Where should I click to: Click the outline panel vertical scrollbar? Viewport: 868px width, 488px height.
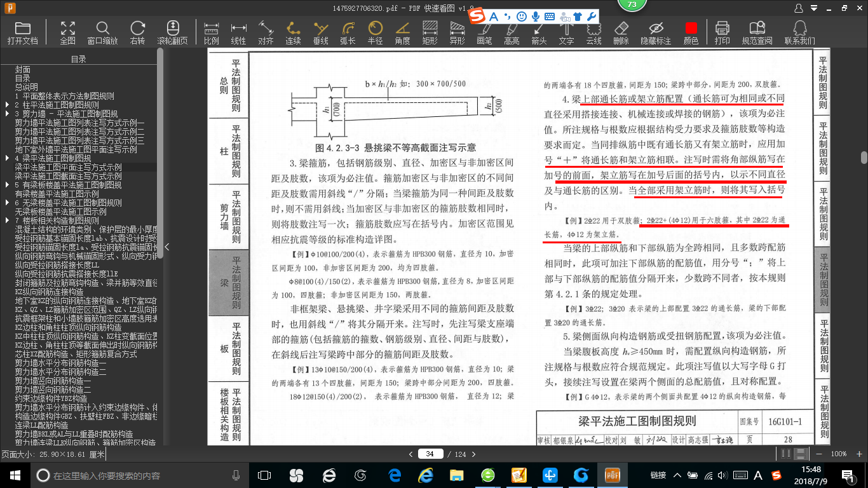(160, 152)
